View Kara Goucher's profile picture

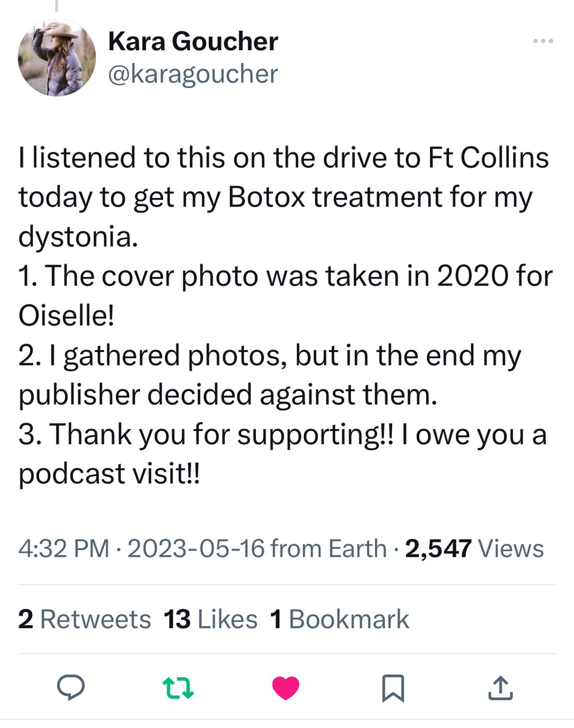point(57,57)
